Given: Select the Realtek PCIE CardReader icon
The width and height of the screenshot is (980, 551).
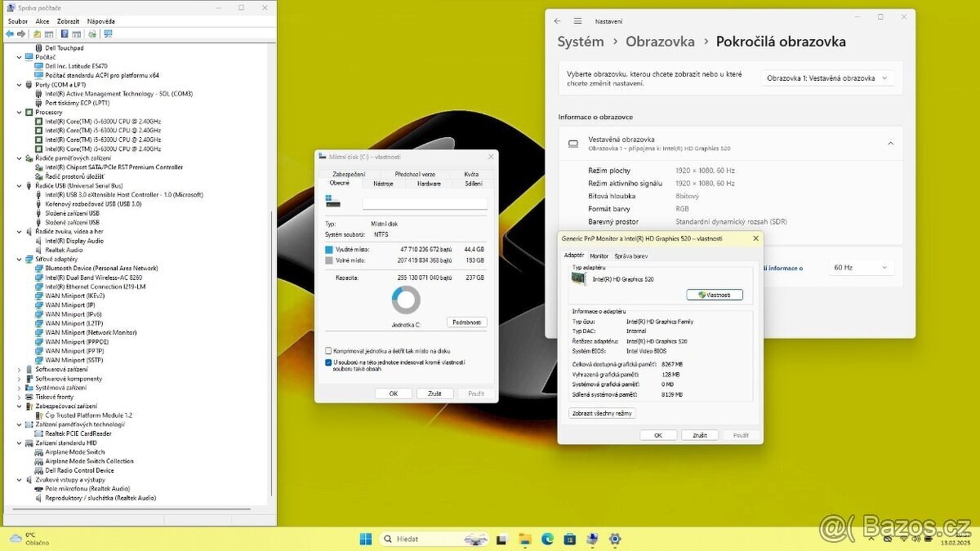Looking at the screenshot, I should [39, 433].
